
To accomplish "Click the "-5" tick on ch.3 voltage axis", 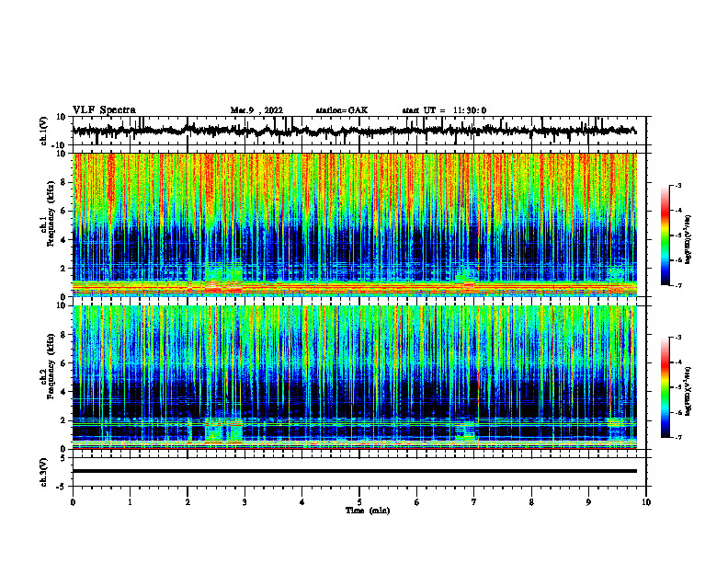I will tap(62, 487).
